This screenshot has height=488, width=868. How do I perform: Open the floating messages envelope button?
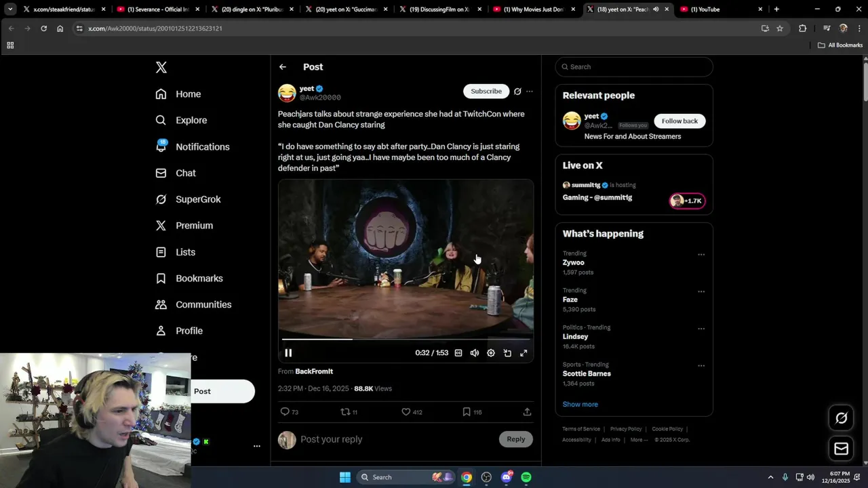842,449
